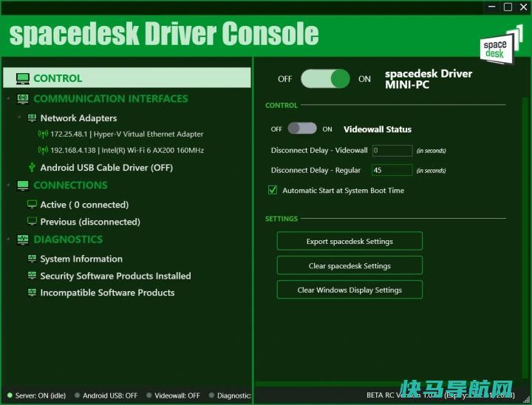Screen dimensions: 532x405
Task: Toggle the Videowall Status switch
Action: (x=302, y=129)
